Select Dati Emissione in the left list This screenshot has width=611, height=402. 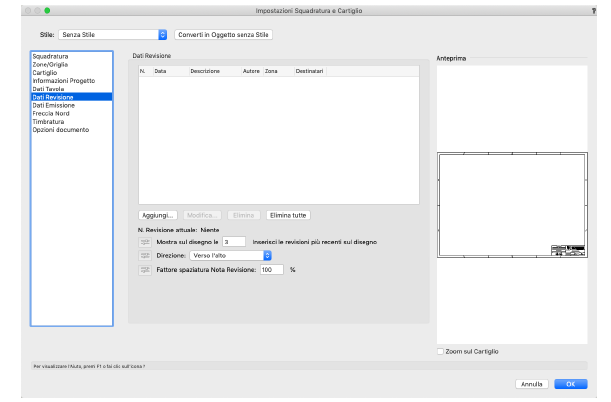pos(72,105)
